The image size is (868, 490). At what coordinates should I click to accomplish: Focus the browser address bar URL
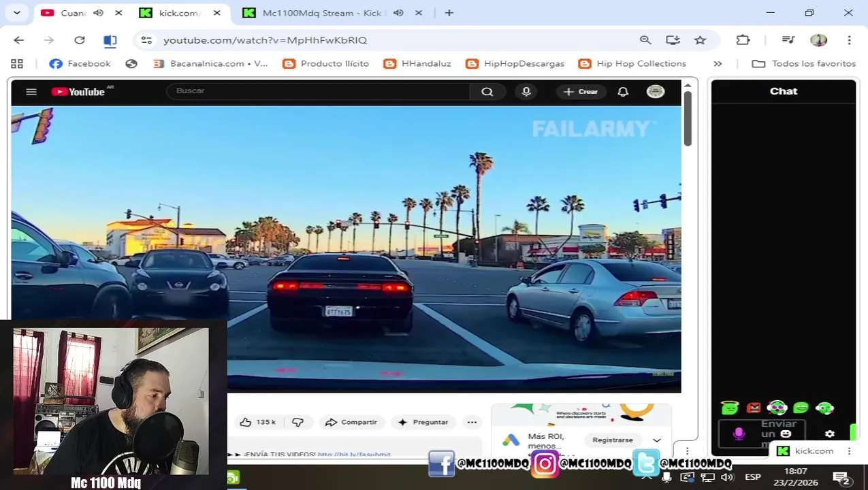click(x=266, y=40)
